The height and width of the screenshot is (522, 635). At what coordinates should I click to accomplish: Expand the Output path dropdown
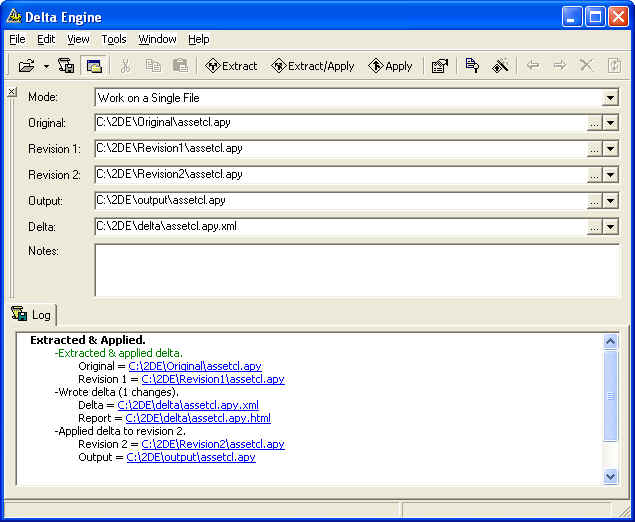pos(610,201)
